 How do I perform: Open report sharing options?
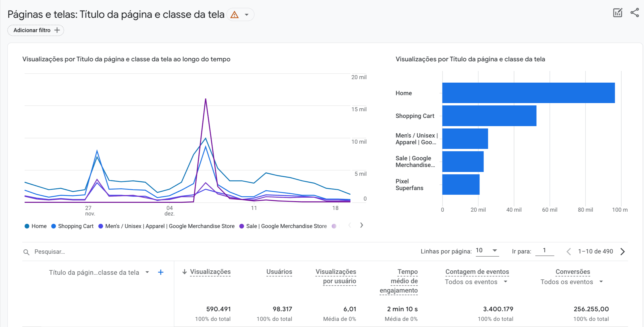coord(635,13)
